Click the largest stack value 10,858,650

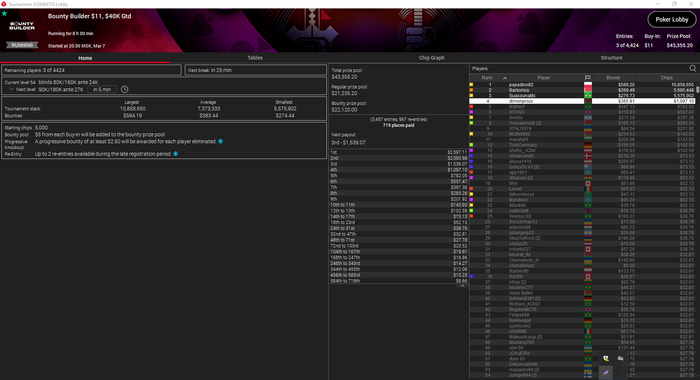click(133, 109)
